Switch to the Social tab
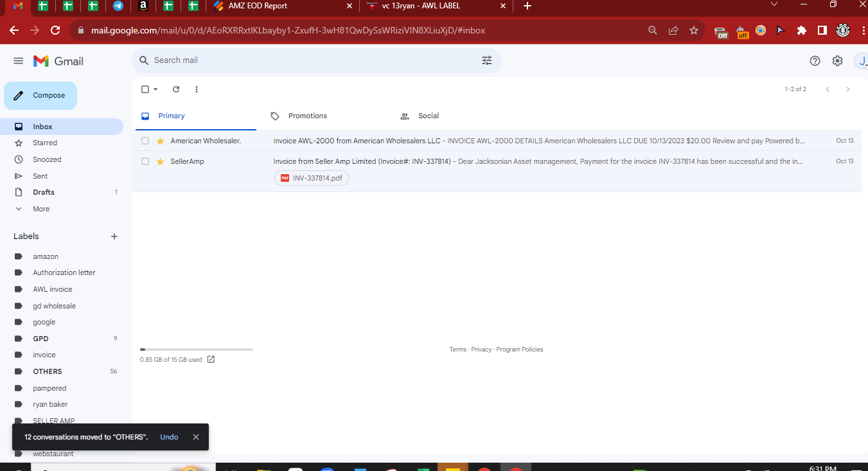The image size is (868, 471). 429,116
